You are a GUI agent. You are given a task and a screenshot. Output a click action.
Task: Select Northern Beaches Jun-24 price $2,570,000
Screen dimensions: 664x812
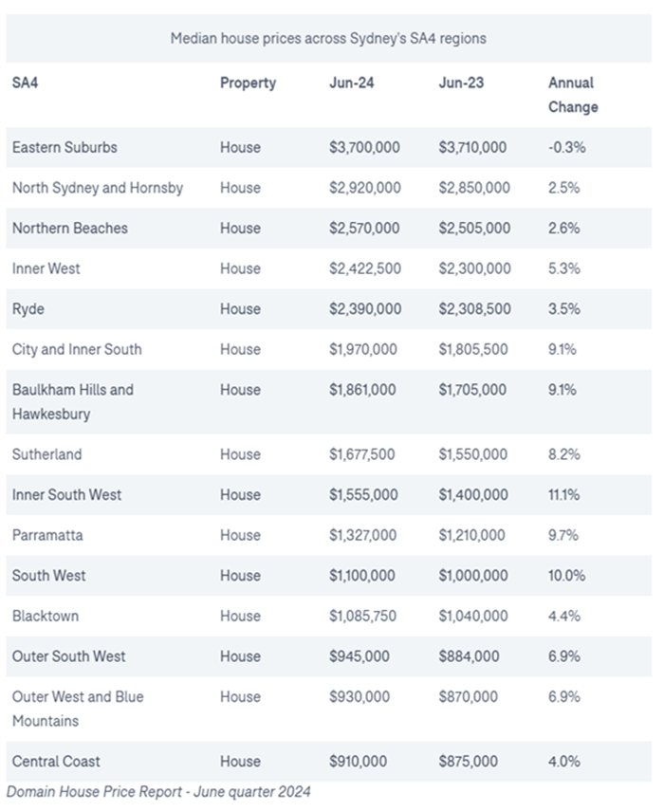coord(364,229)
